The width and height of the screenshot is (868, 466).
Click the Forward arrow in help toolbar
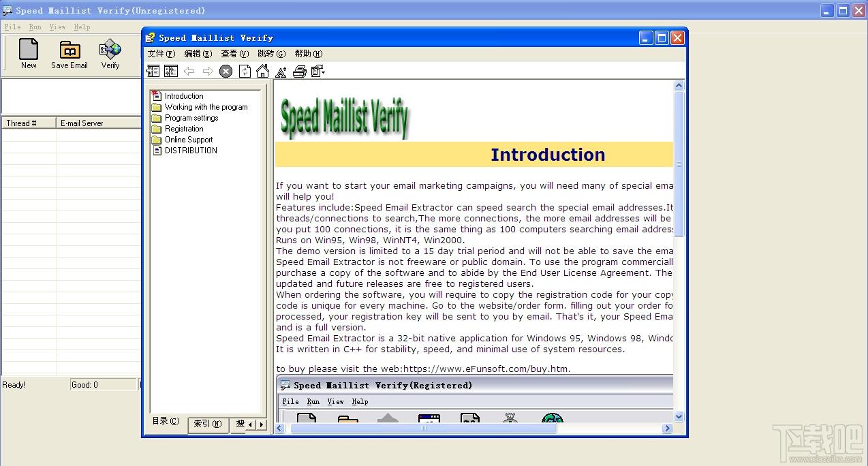208,71
